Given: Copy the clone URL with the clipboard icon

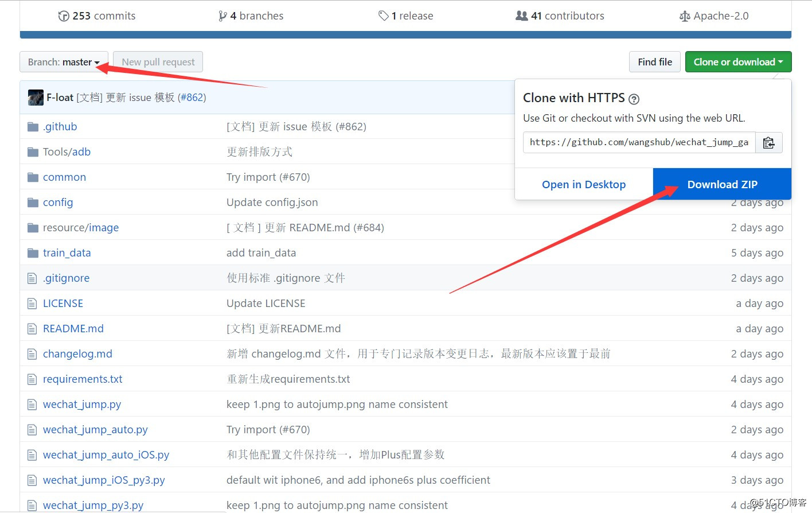Looking at the screenshot, I should [769, 142].
